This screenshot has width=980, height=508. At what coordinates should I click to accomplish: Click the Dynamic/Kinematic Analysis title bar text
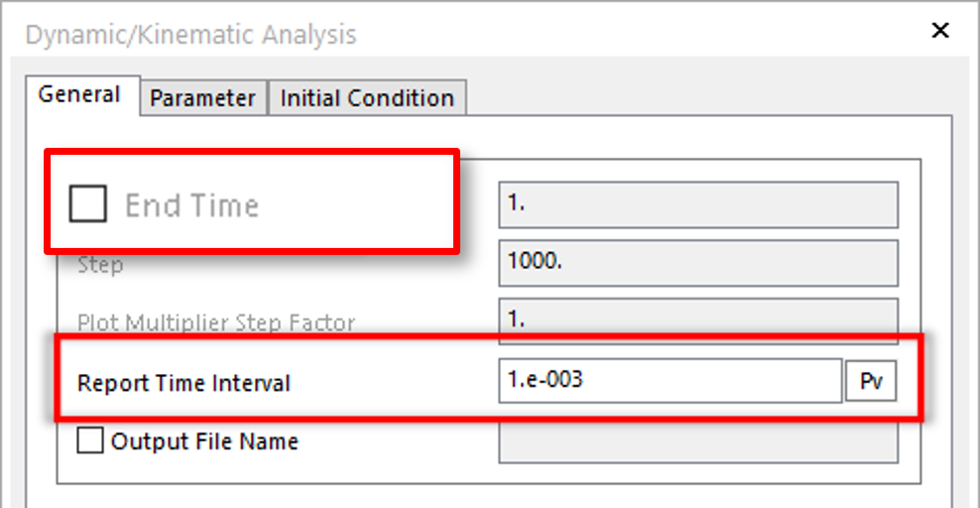189,36
